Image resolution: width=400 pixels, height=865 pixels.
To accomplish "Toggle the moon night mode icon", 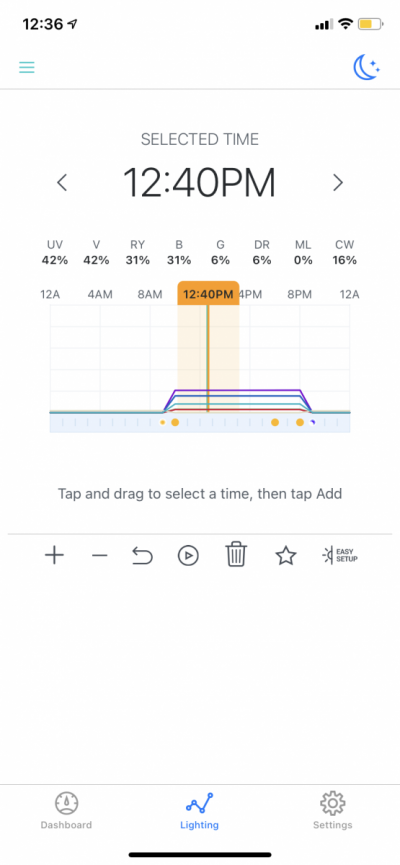I will coord(367,68).
